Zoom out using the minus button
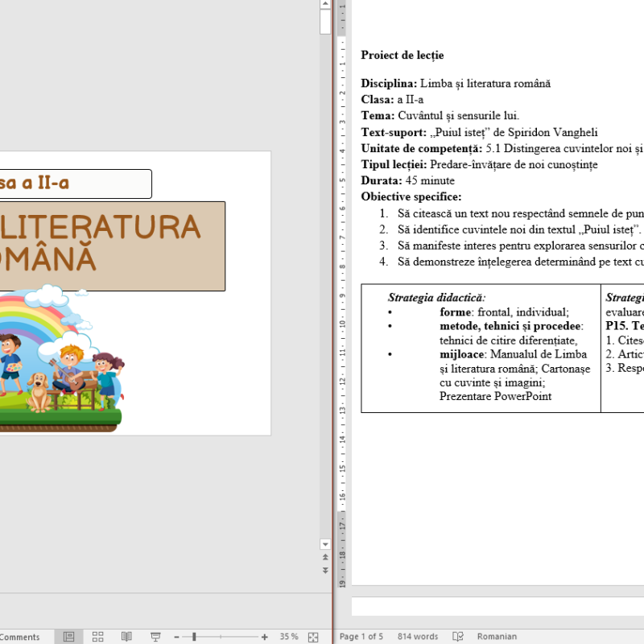The image size is (644, 644). pos(175,637)
